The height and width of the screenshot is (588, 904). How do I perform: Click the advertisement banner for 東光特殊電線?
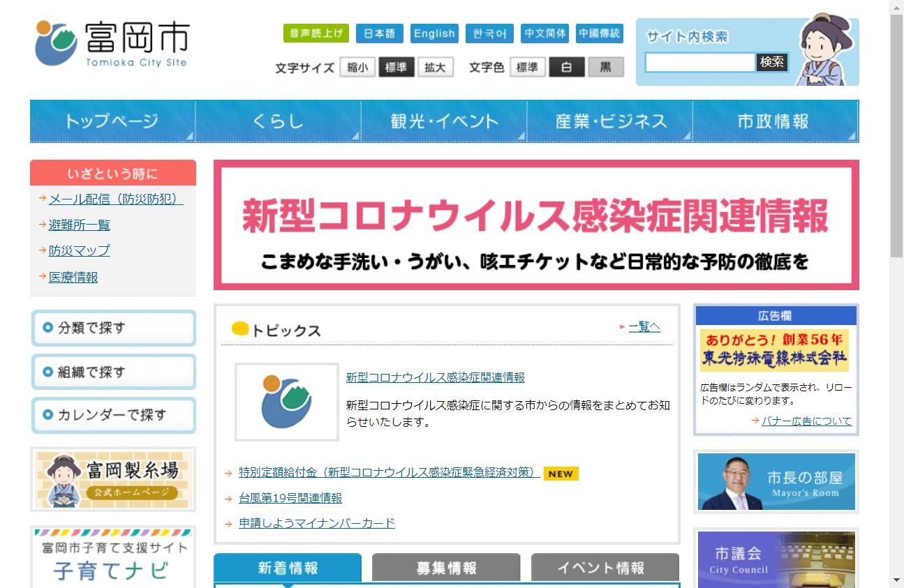tap(774, 350)
